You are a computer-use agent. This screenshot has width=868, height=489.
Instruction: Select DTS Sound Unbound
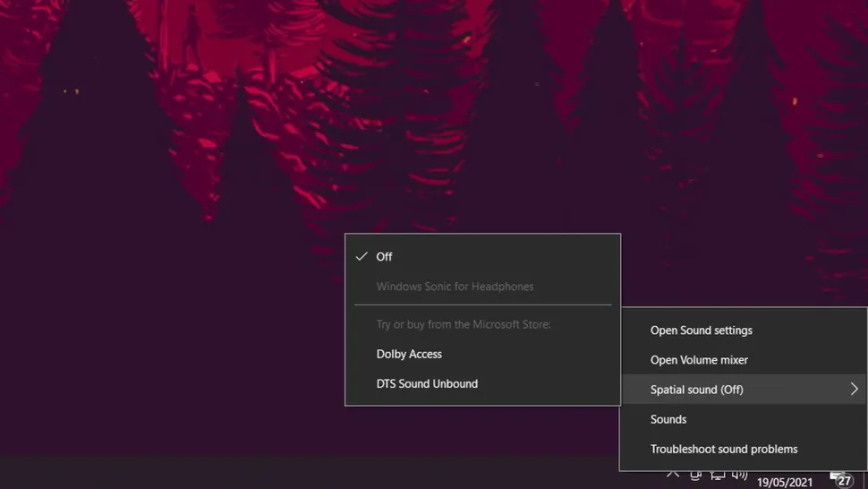(482, 384)
